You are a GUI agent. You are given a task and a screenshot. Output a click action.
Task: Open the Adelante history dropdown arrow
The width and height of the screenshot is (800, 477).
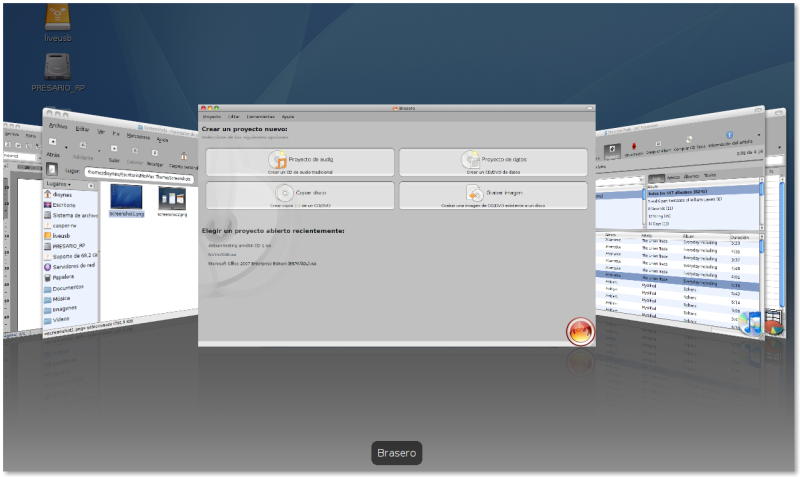(99, 151)
